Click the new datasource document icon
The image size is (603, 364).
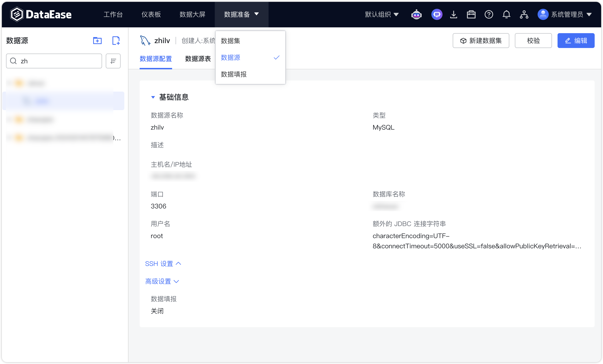[115, 40]
